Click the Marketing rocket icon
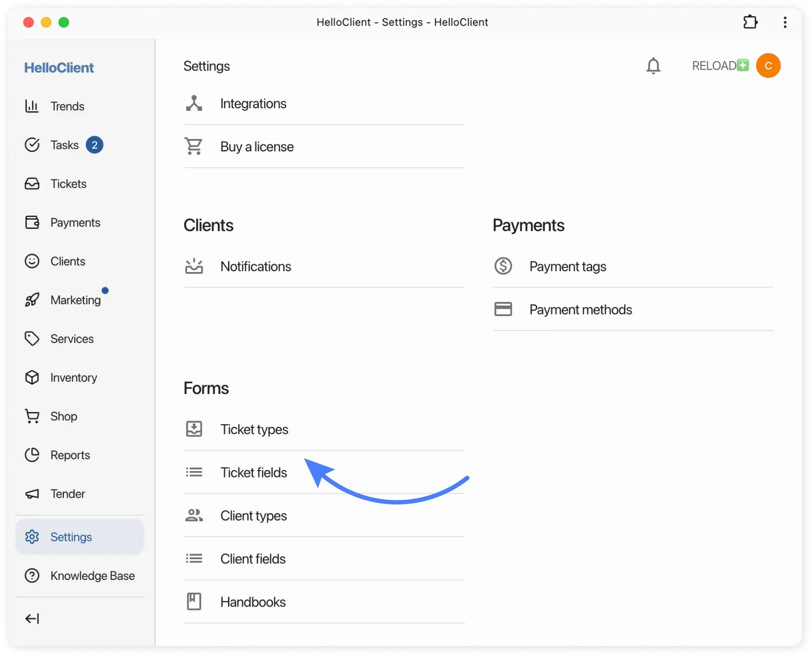The image size is (812, 656). pyautogui.click(x=31, y=300)
